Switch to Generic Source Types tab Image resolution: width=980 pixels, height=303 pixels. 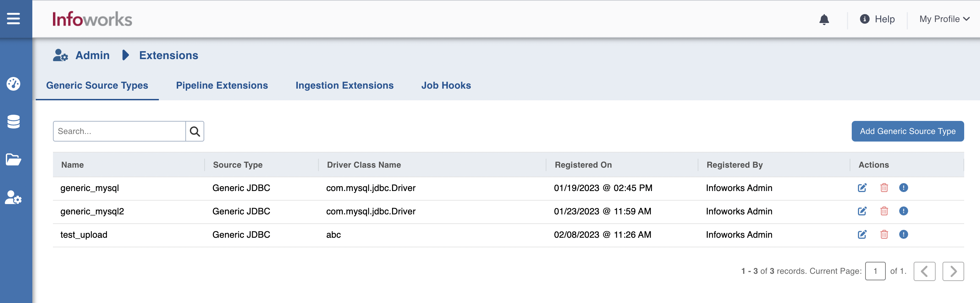97,86
